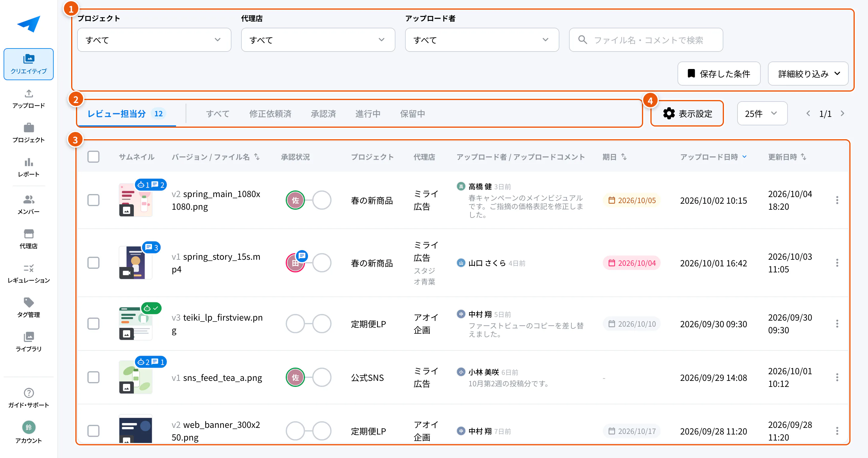
Task: Go to アップロード in the sidebar
Action: pos(29,99)
